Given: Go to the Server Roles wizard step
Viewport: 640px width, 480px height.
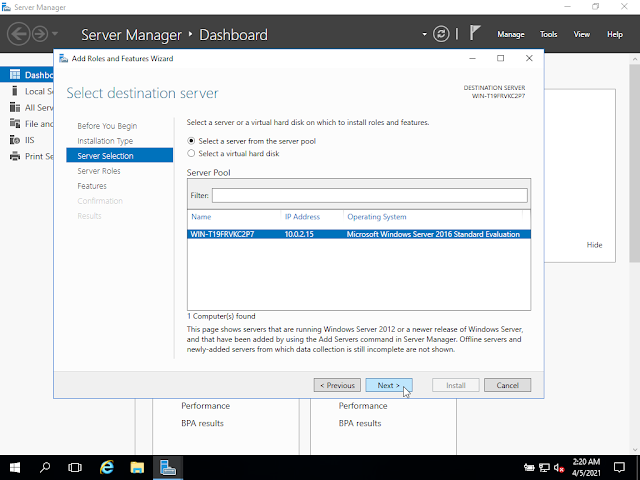Looking at the screenshot, I should click(x=99, y=171).
